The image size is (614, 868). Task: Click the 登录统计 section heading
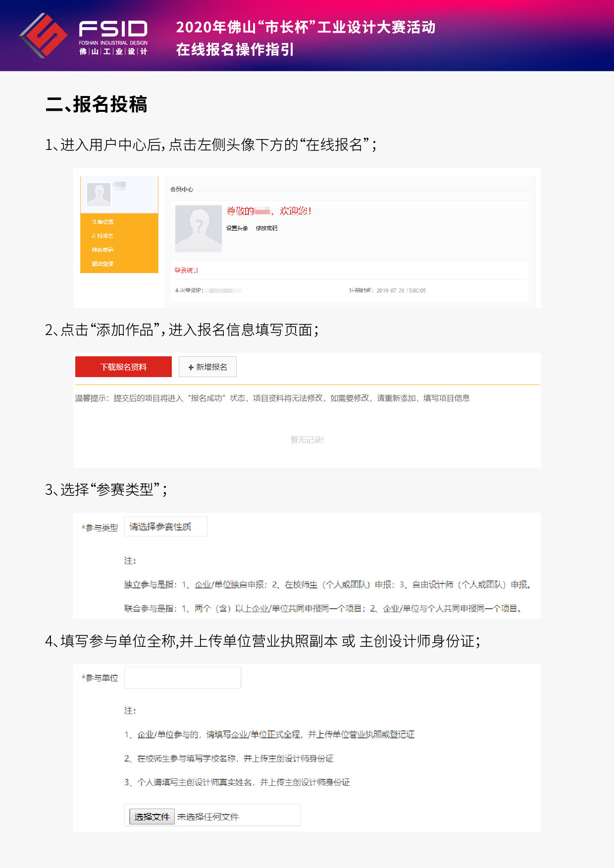pos(186,270)
